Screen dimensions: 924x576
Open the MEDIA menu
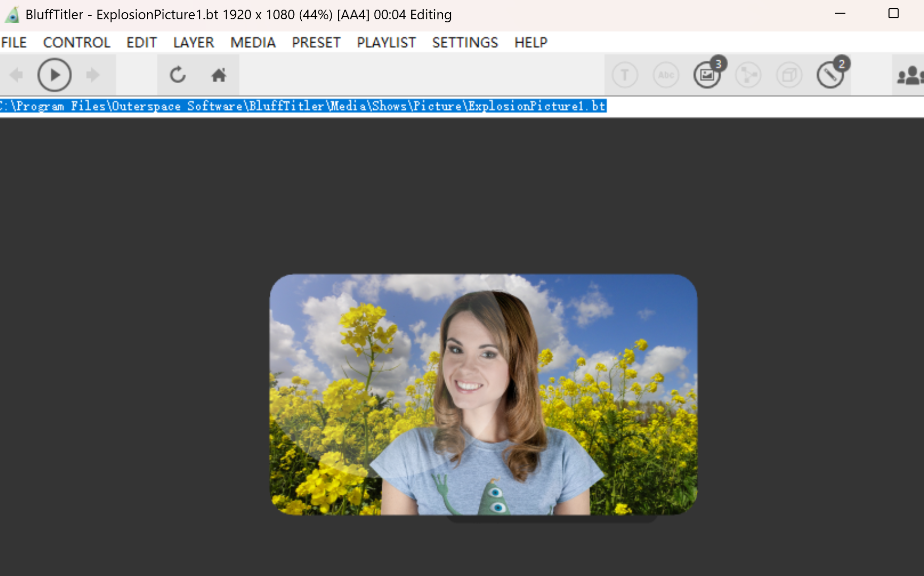click(253, 43)
